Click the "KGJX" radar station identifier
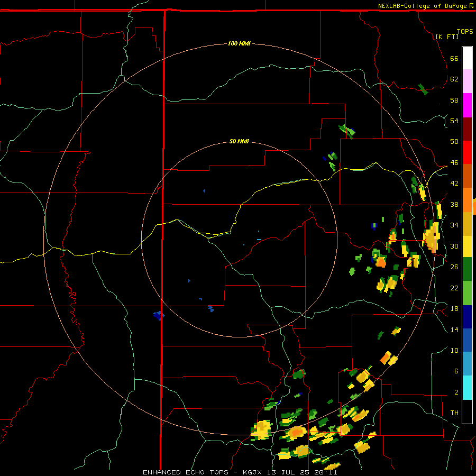 (252, 472)
